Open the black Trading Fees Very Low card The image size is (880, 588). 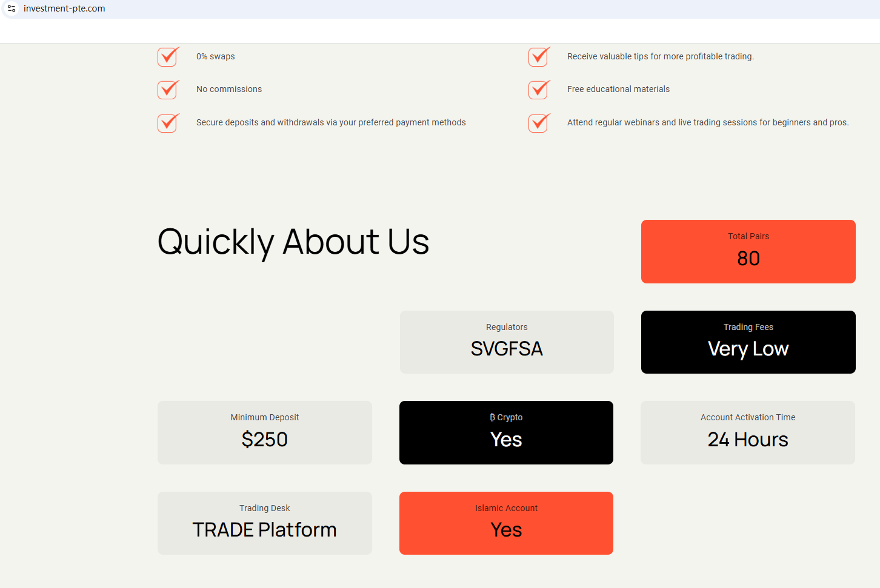[748, 342]
